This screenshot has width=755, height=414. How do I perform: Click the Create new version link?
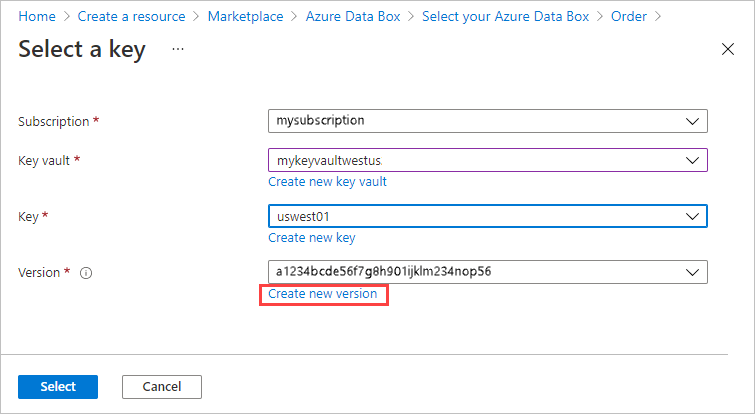323,294
